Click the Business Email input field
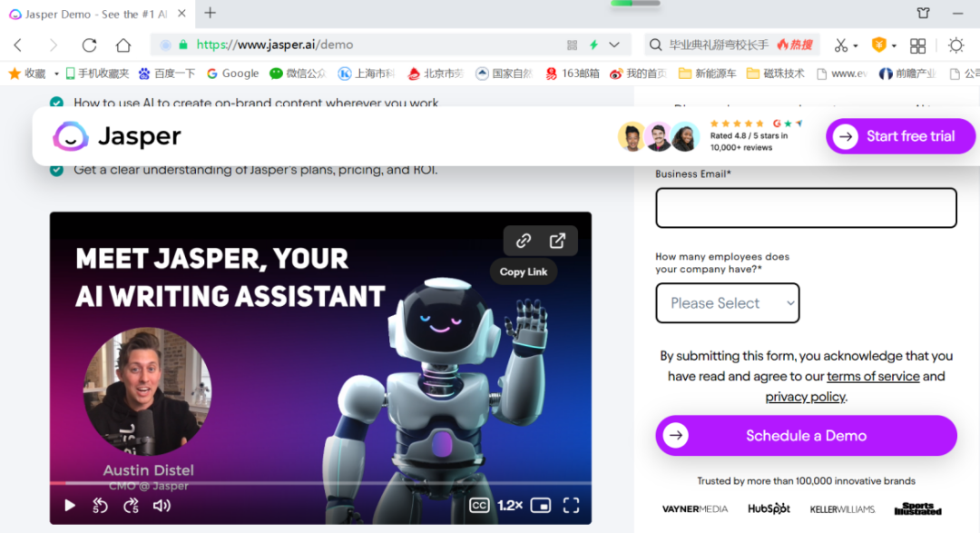 click(806, 208)
